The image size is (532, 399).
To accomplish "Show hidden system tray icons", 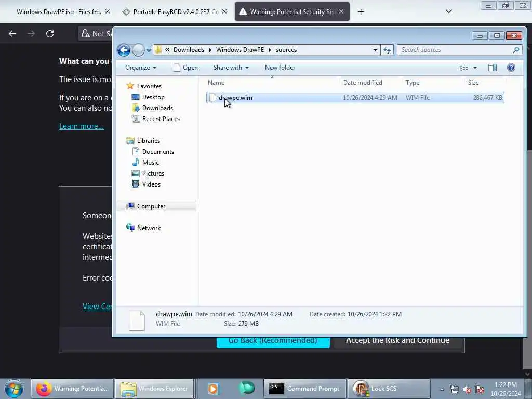I will pyautogui.click(x=442, y=390).
